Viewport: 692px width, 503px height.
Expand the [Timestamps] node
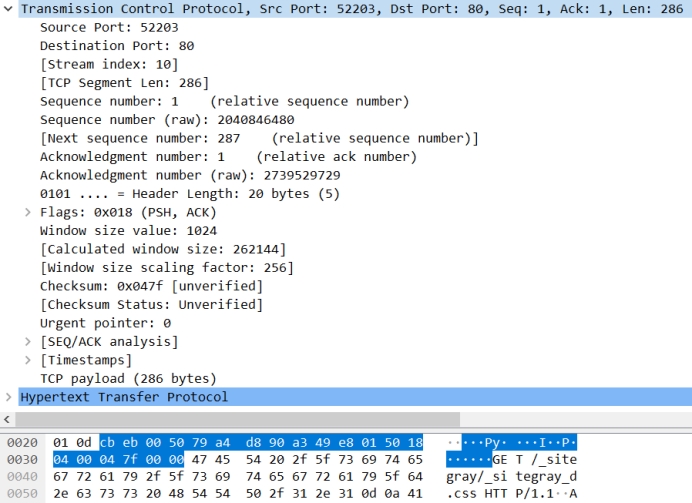(x=28, y=360)
